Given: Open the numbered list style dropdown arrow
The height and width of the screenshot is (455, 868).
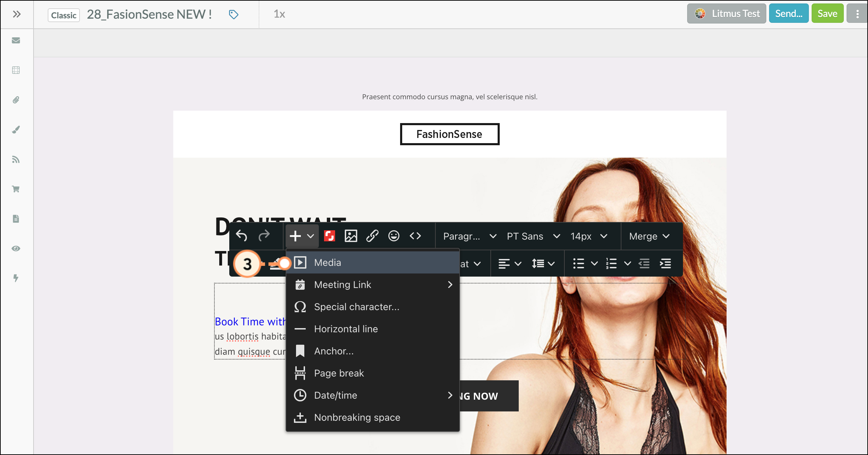Looking at the screenshot, I should point(628,264).
